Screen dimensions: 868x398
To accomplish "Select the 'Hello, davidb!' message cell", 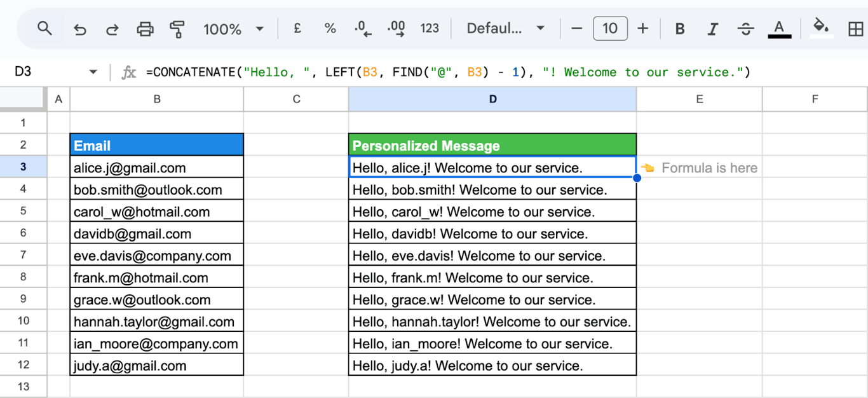I will click(492, 233).
